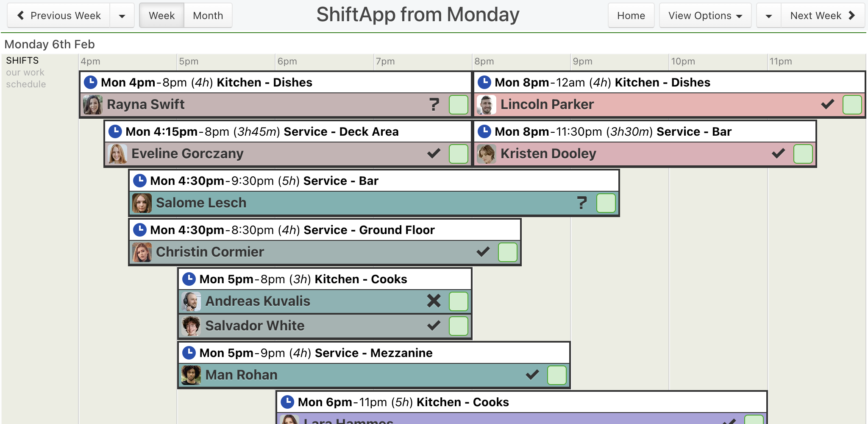Click the checkmark icon next to Lincoln Parker
The image size is (868, 424).
click(x=827, y=104)
